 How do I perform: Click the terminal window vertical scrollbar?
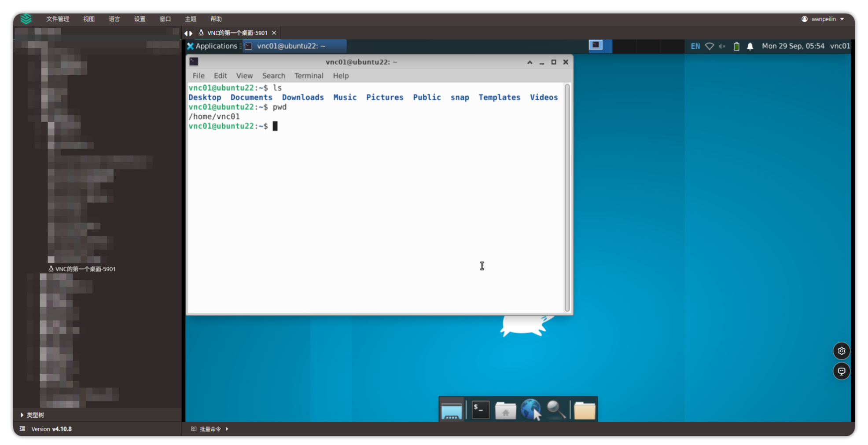coord(567,197)
